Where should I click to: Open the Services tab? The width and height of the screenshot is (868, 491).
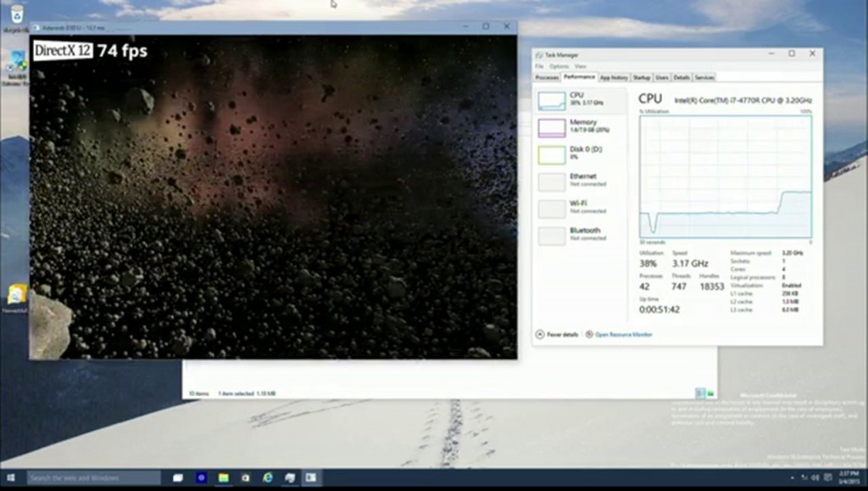coord(704,77)
